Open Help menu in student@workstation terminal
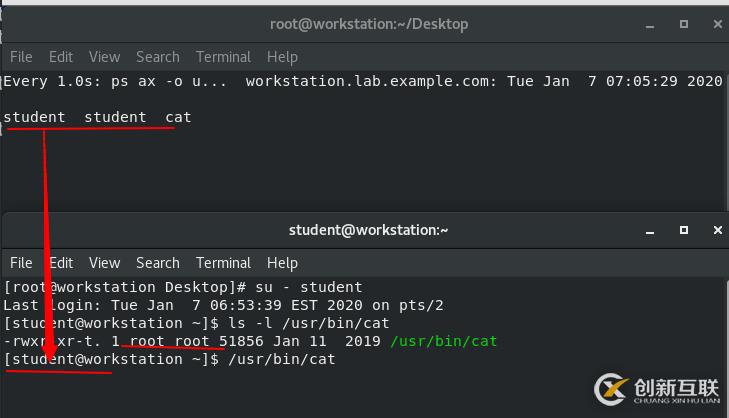 pos(282,263)
